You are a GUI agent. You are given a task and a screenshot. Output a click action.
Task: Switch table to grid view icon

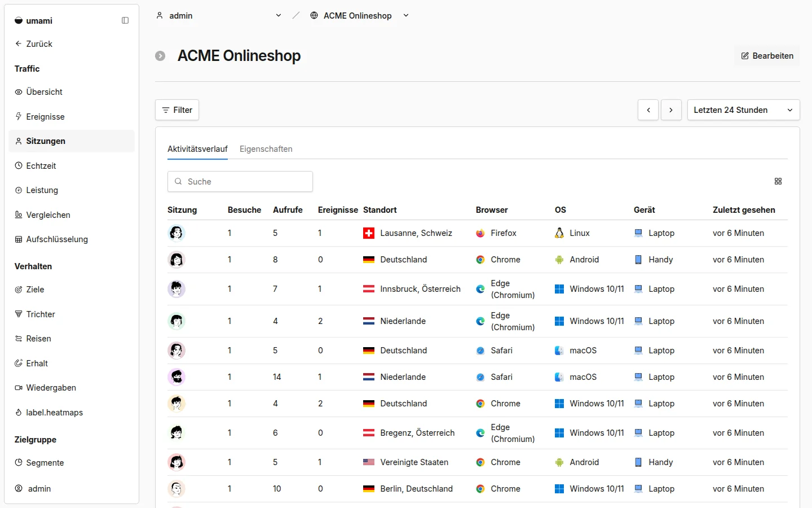778,181
